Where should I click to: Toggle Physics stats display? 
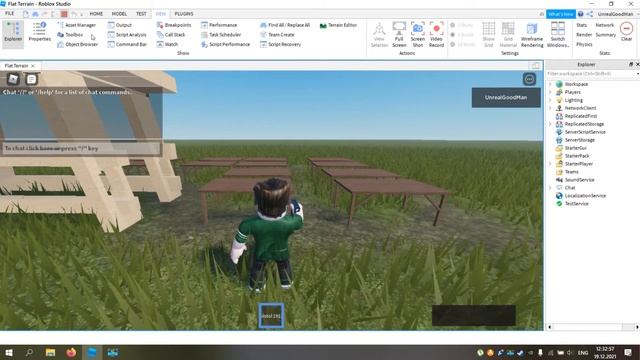tap(584, 44)
